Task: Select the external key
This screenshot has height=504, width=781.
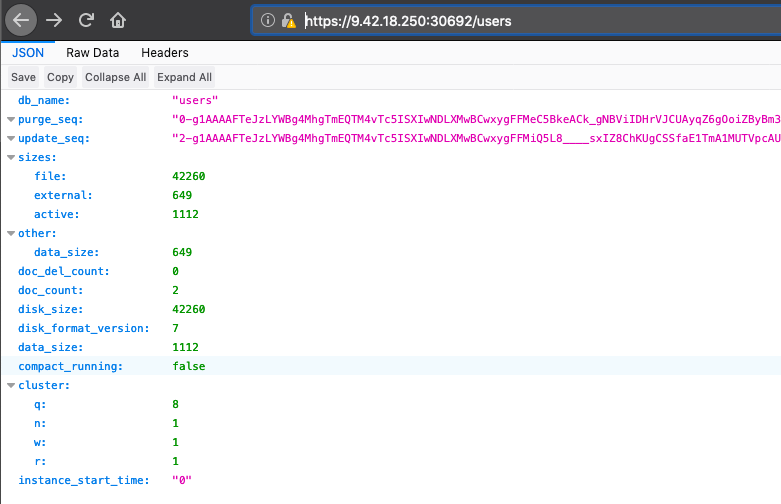Action: (x=63, y=195)
